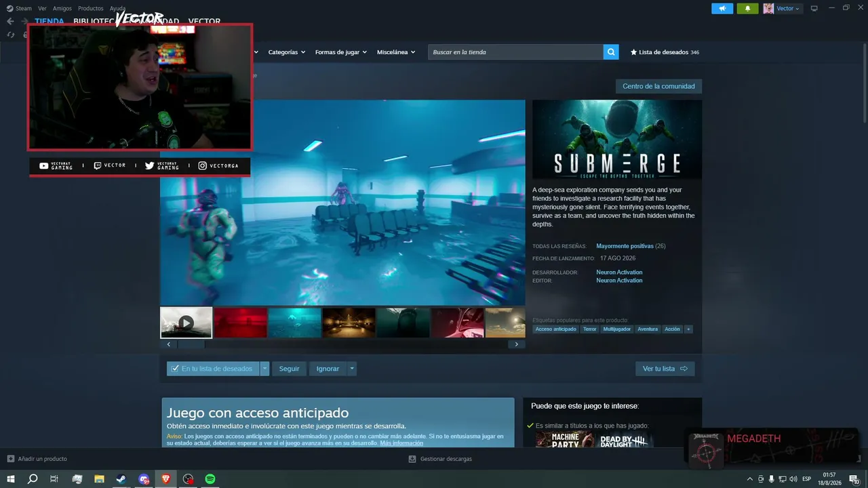Uncheck En tu lista de deseados

click(x=176, y=369)
